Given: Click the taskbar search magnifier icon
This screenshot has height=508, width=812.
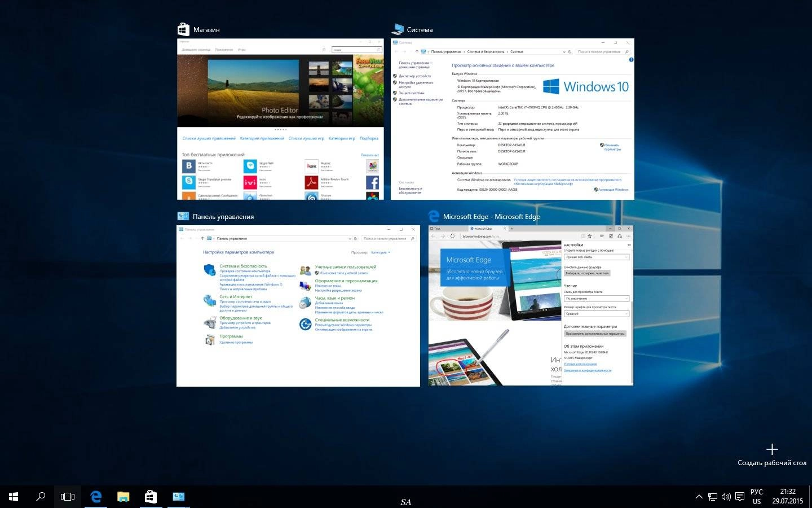Looking at the screenshot, I should point(41,497).
